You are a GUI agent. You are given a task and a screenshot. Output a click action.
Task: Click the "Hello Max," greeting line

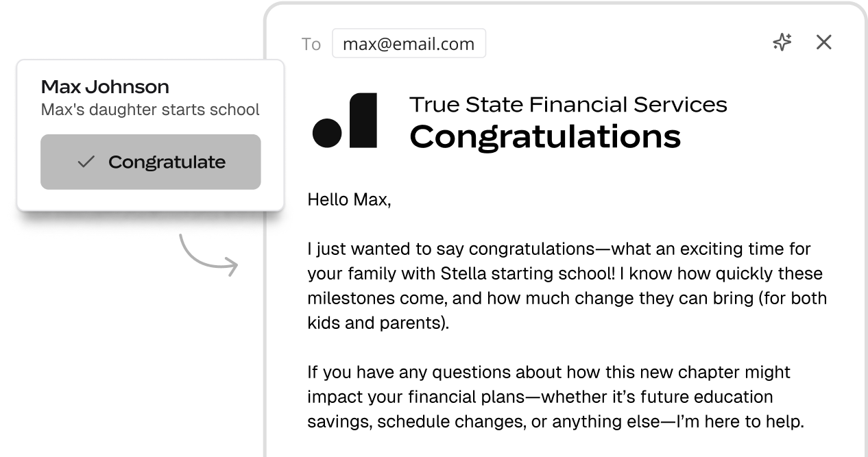(349, 199)
